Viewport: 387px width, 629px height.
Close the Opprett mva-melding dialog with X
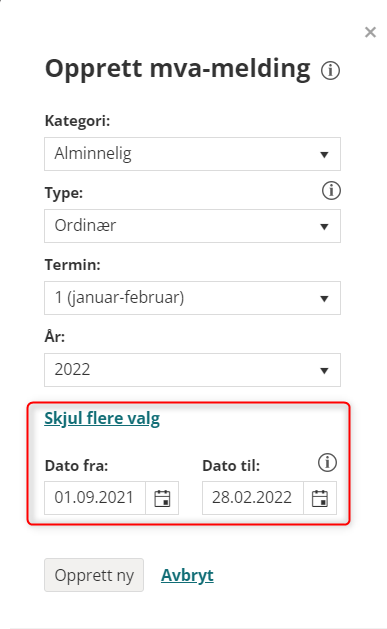pos(370,32)
